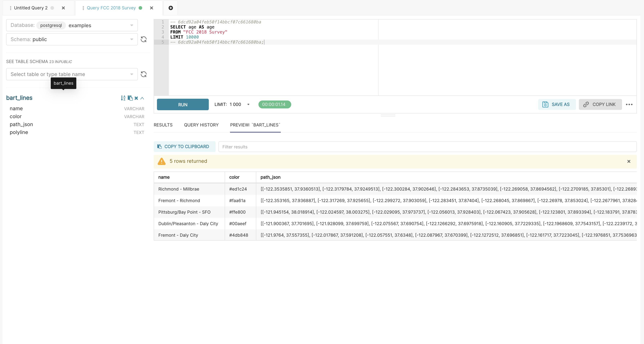Open the Query History tab
This screenshot has width=644, height=344.
(x=201, y=125)
